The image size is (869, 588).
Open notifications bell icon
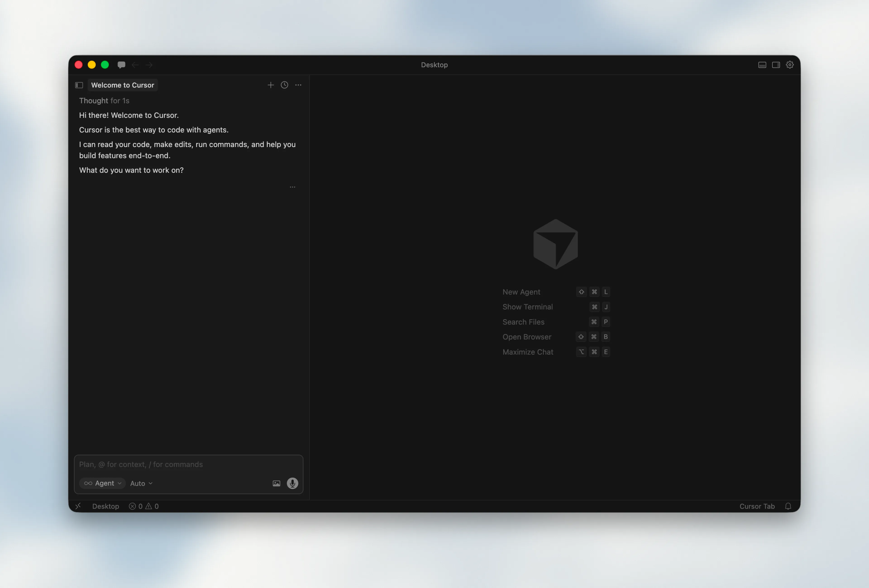point(788,506)
